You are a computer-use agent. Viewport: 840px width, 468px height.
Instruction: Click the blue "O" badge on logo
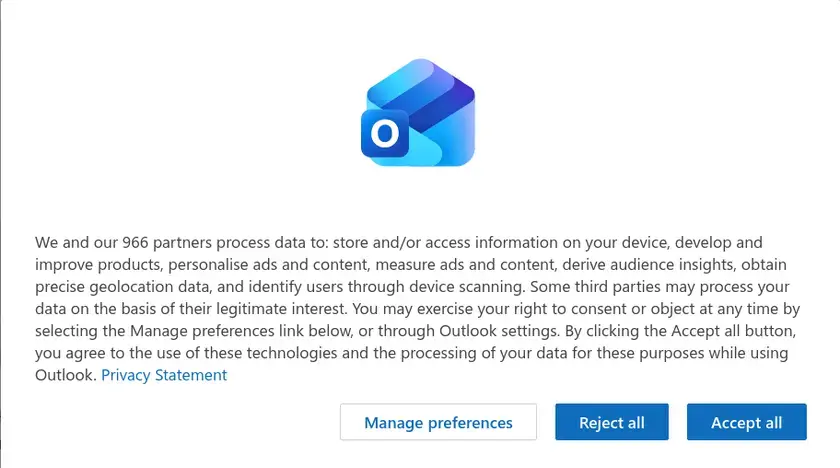[x=385, y=133]
